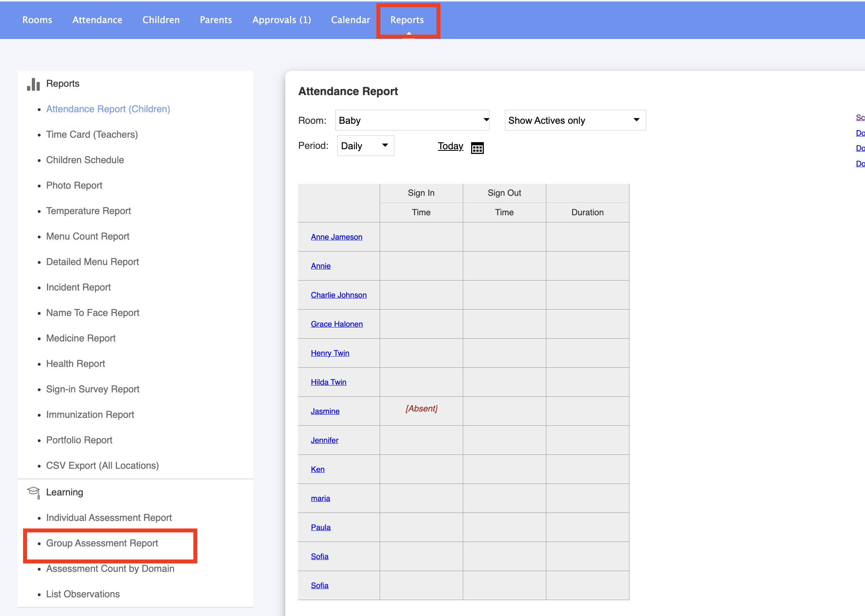The image size is (865, 616).
Task: Choose CSV Export (All Locations)
Action: [x=102, y=466]
